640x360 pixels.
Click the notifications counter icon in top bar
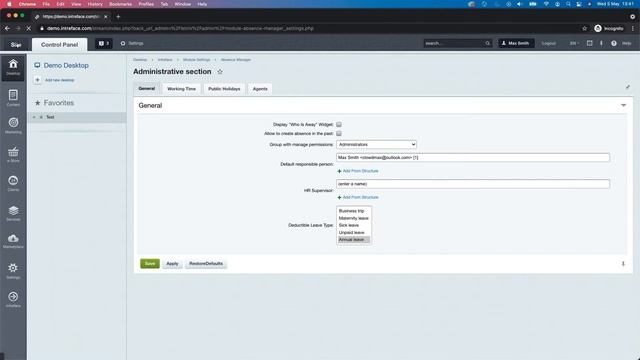104,43
